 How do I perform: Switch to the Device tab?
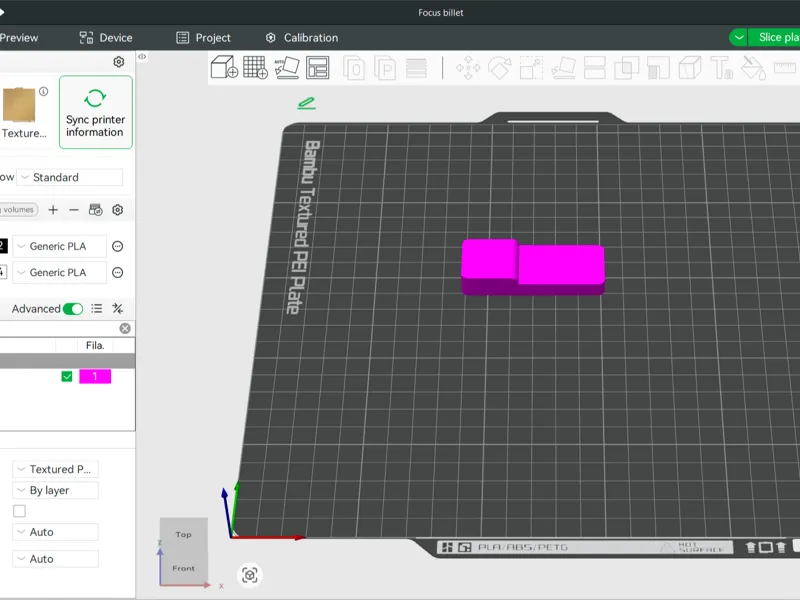click(x=106, y=38)
